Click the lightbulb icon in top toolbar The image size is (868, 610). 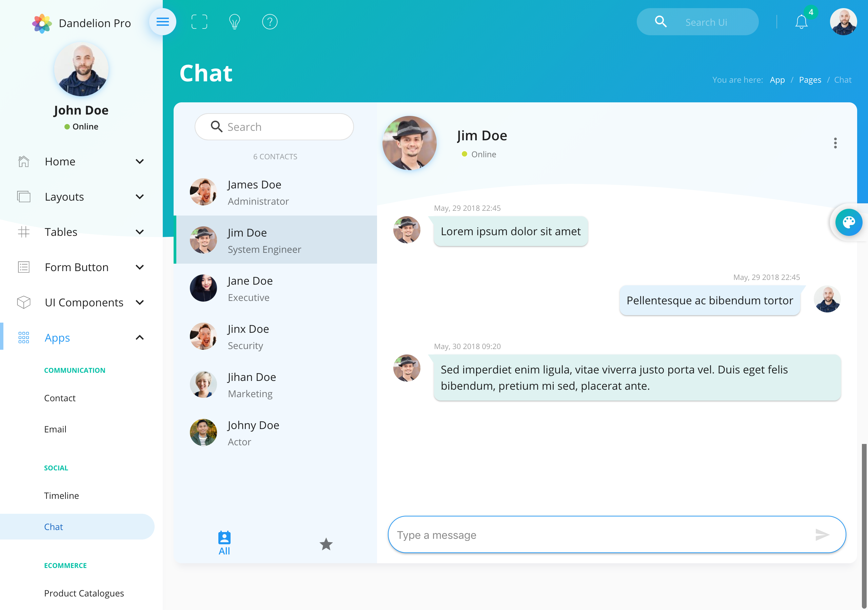pyautogui.click(x=235, y=22)
